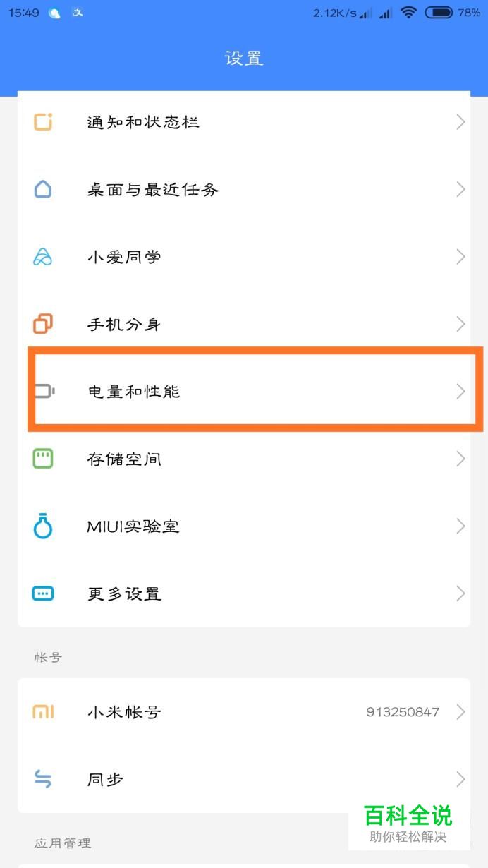Tap the 更多设置 dots icon
Viewport: 488px width, 868px height.
43,593
